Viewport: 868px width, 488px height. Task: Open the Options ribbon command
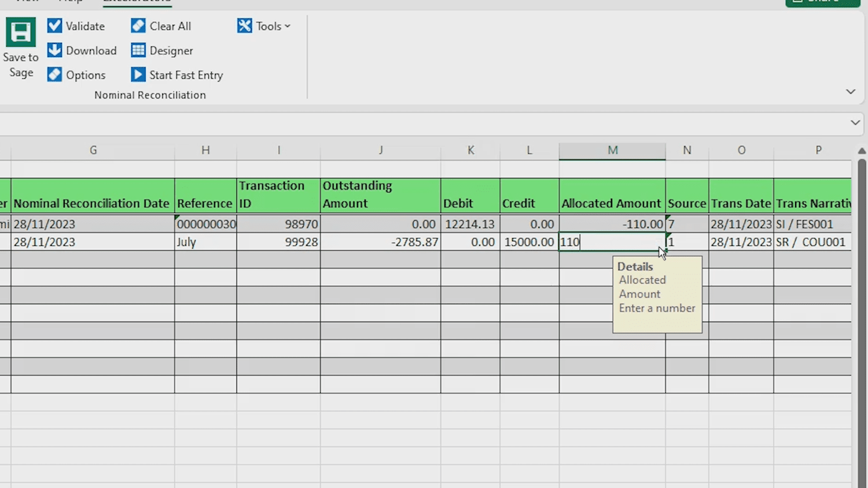tap(76, 75)
